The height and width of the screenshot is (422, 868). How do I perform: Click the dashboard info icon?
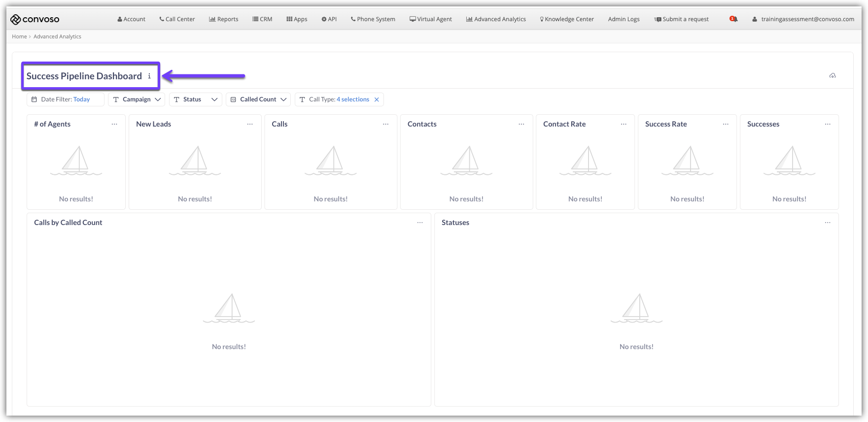tap(149, 76)
